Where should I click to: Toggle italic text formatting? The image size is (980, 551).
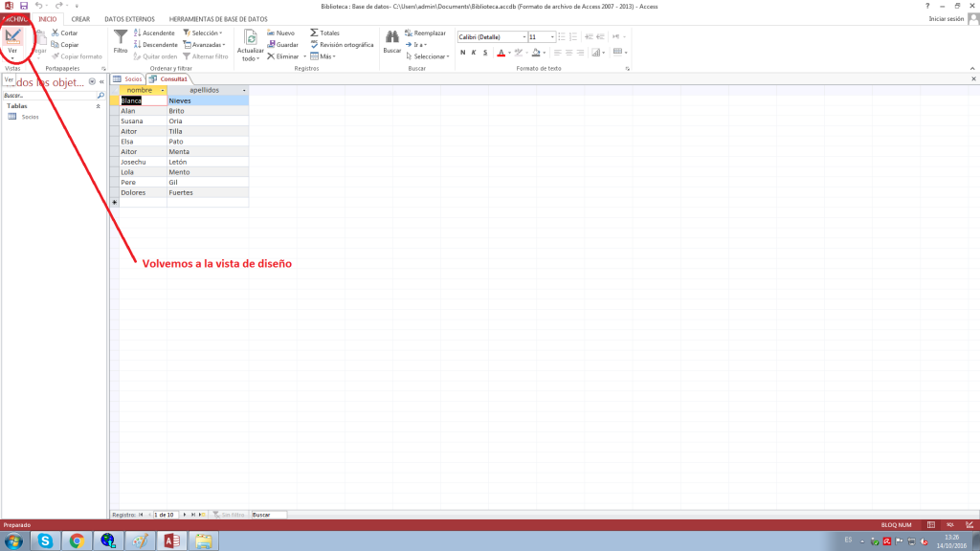473,53
